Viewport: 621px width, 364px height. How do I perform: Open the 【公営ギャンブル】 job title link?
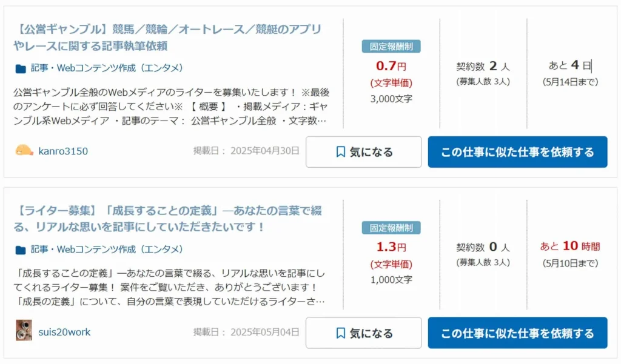[x=167, y=38]
